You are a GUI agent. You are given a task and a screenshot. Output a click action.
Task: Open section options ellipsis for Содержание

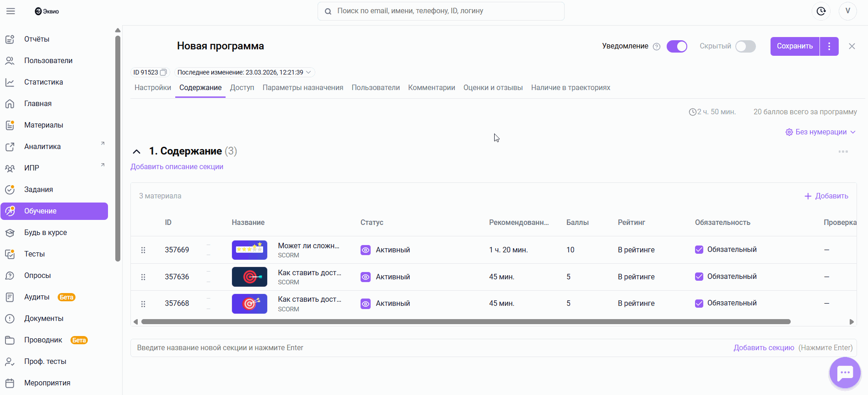coord(843,151)
